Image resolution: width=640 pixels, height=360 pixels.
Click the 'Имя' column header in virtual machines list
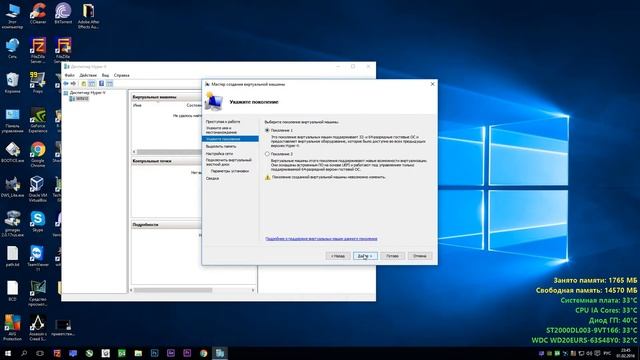(137, 105)
